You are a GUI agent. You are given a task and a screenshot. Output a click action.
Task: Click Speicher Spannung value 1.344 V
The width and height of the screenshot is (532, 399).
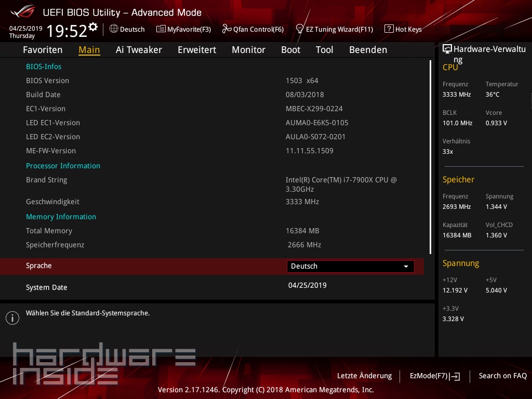coord(496,207)
